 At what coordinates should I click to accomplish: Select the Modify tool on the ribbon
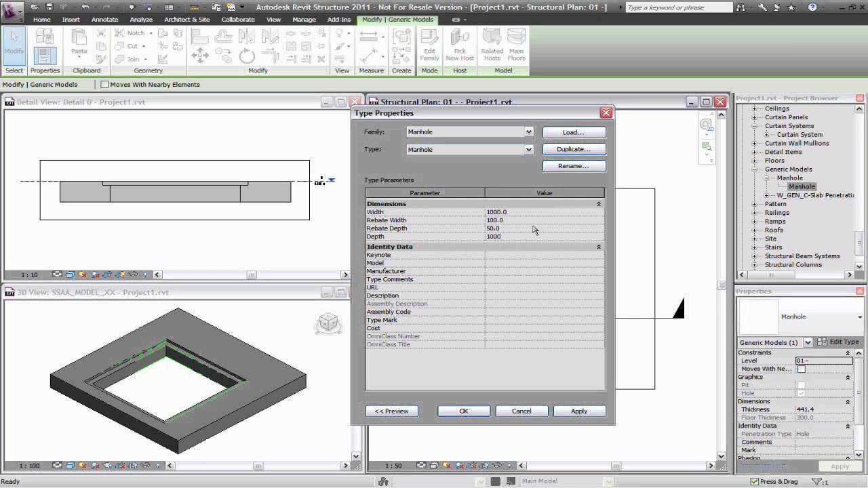pos(14,46)
